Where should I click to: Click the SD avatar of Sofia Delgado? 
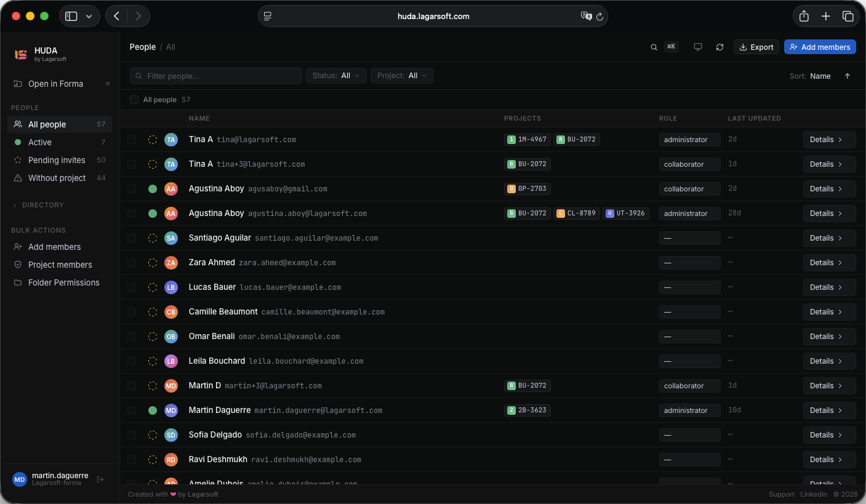pyautogui.click(x=171, y=435)
